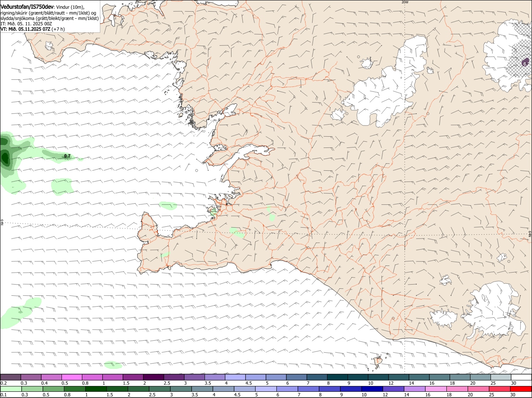Screen dimensions: 532x398
Task: Click the small island off the south coast
Action: point(378,361)
